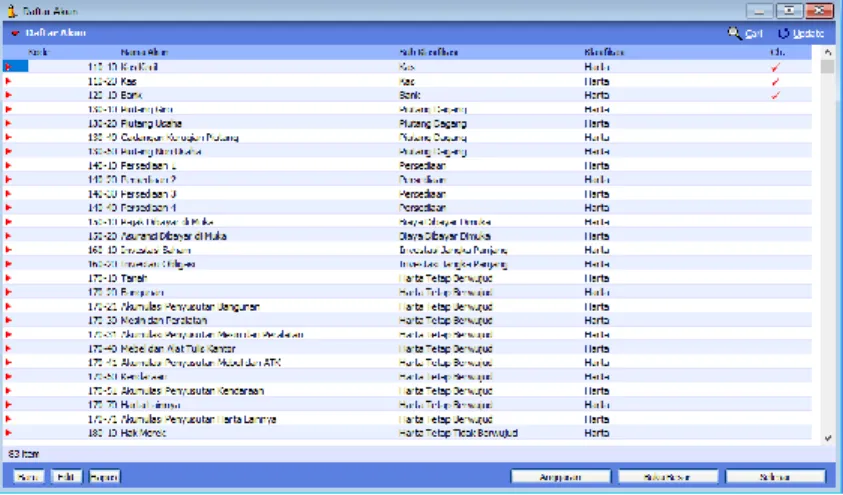Click the Update link text
Viewport: 843px width, 495px height.
(808, 34)
